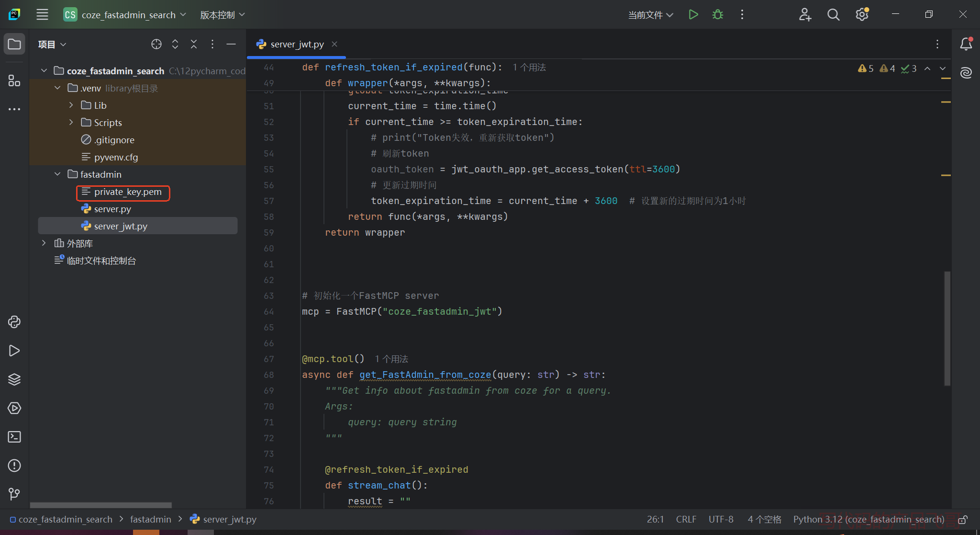Show more tool windows ellipsis
This screenshot has height=535, width=980.
point(14,109)
